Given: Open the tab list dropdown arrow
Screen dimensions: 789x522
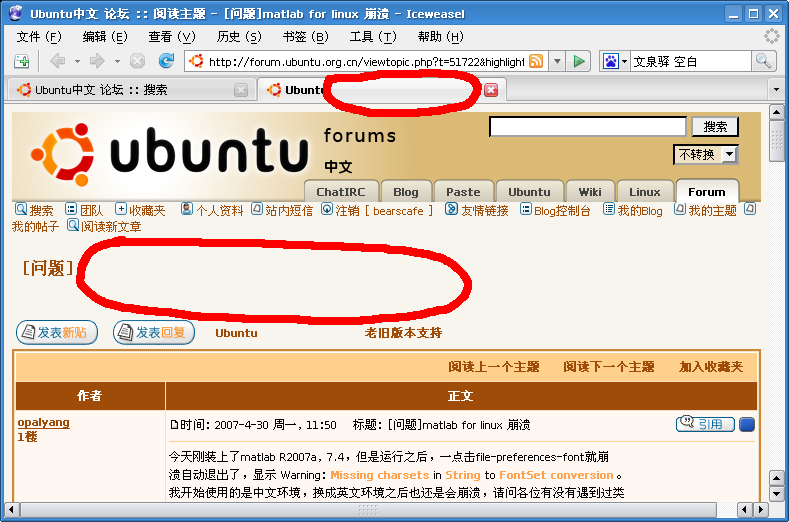Looking at the screenshot, I should [x=776, y=90].
